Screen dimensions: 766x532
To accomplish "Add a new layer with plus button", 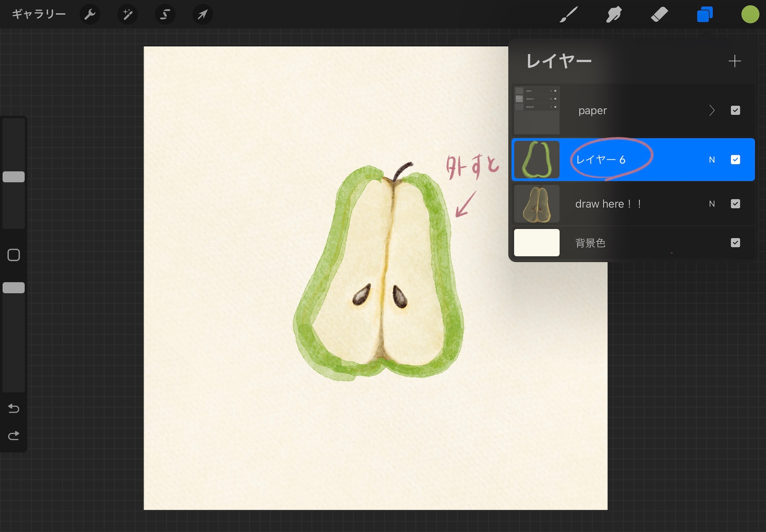I will [735, 61].
